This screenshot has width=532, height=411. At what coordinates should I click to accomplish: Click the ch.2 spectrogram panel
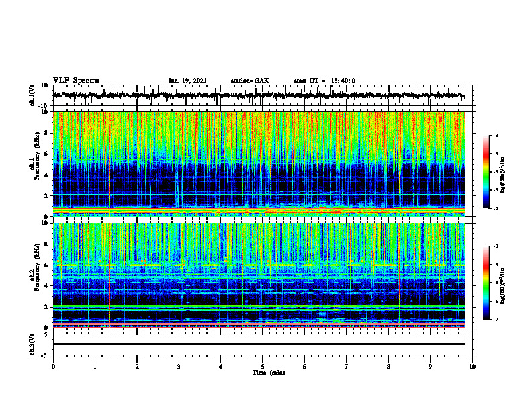(259, 275)
